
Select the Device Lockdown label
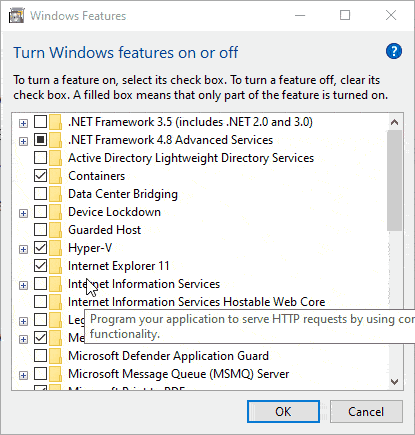(114, 212)
